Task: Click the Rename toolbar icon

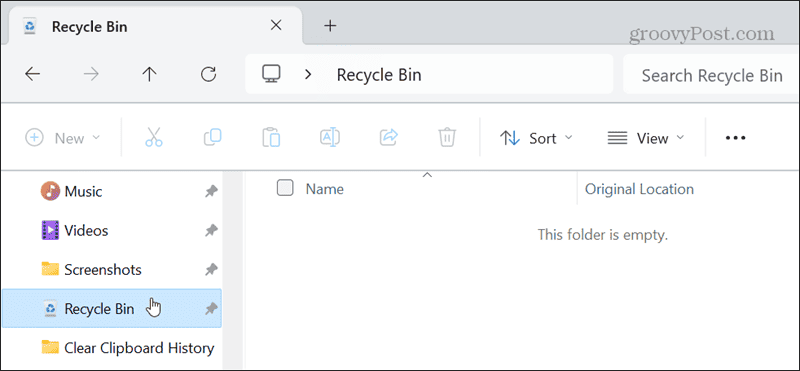Action: click(x=330, y=138)
